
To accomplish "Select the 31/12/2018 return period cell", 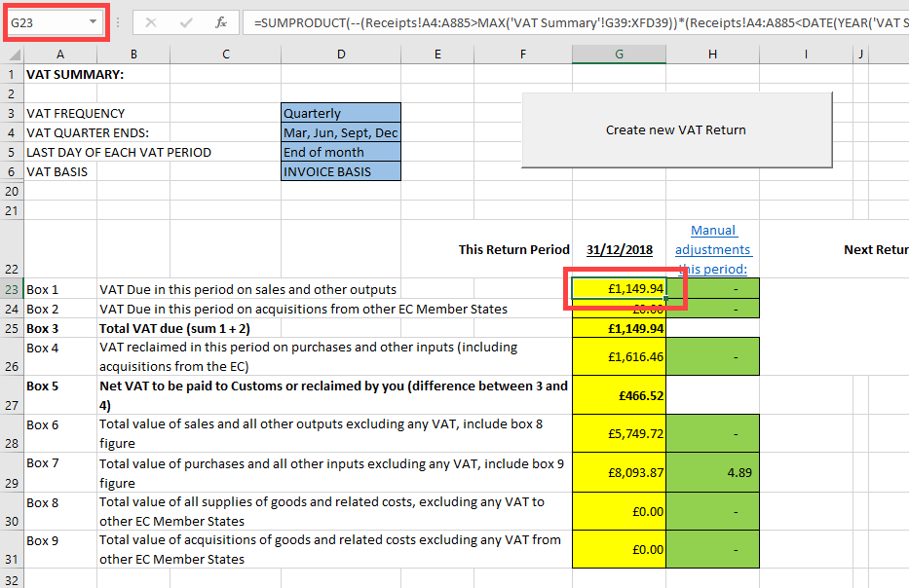I will (619, 250).
